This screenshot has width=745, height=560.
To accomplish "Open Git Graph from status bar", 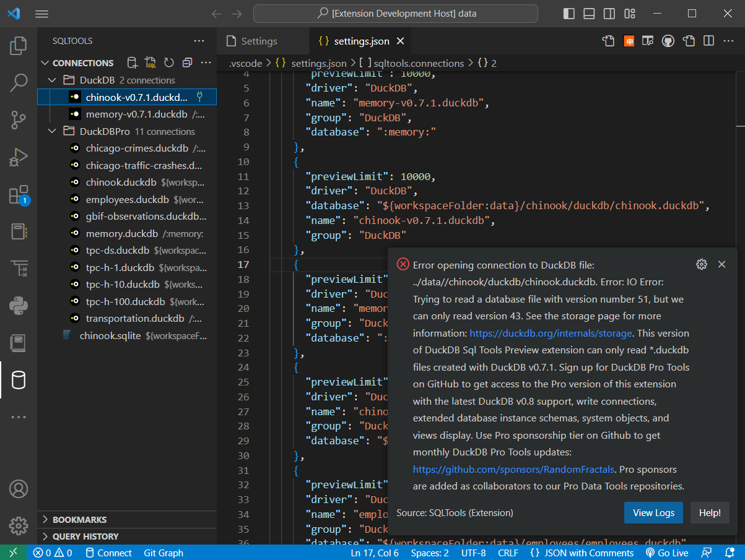I will coord(163,553).
